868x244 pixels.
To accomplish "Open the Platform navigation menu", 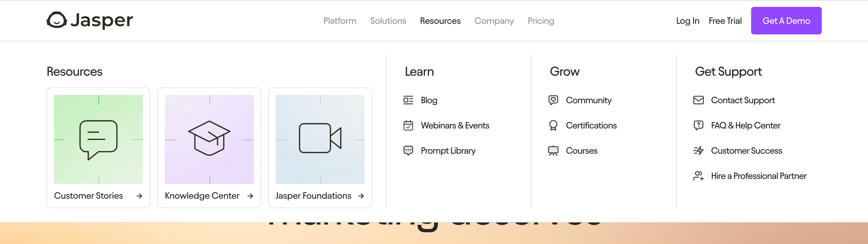I will (340, 21).
